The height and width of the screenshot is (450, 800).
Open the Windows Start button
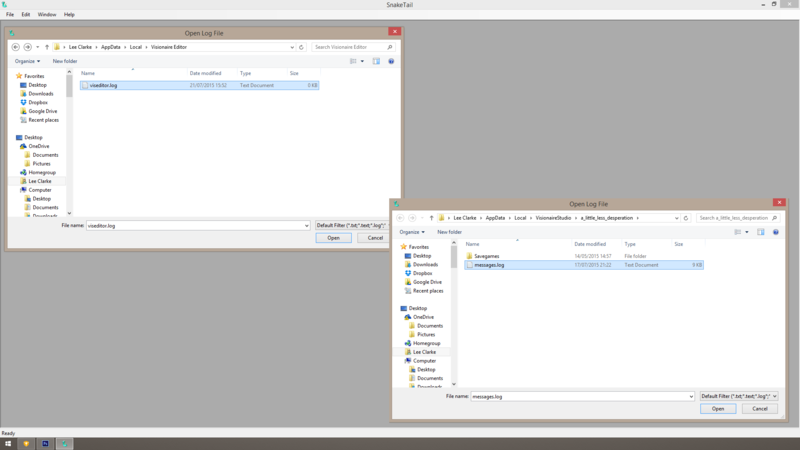[8, 443]
